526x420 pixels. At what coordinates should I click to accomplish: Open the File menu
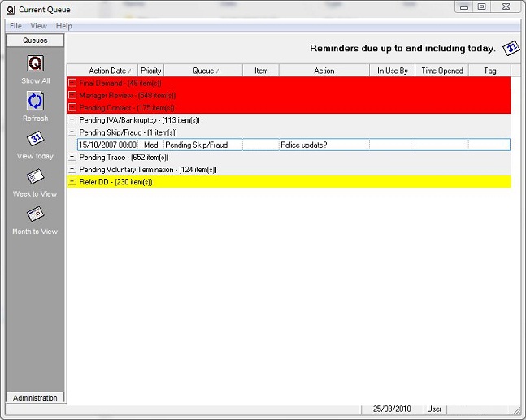coord(15,26)
